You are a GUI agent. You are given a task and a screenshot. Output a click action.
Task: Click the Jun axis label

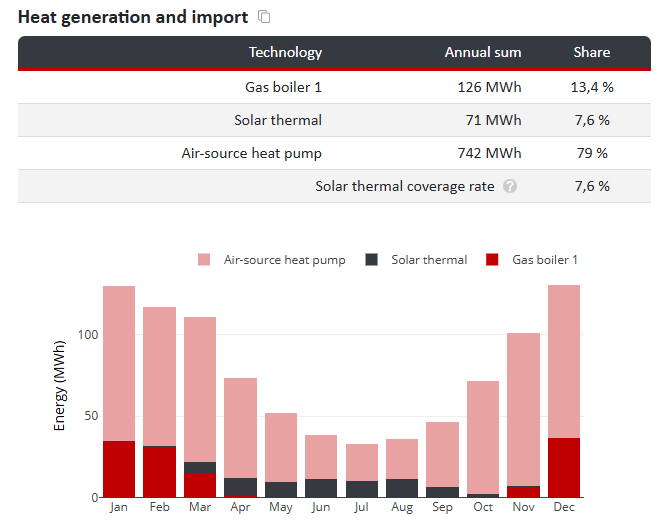pos(321,507)
